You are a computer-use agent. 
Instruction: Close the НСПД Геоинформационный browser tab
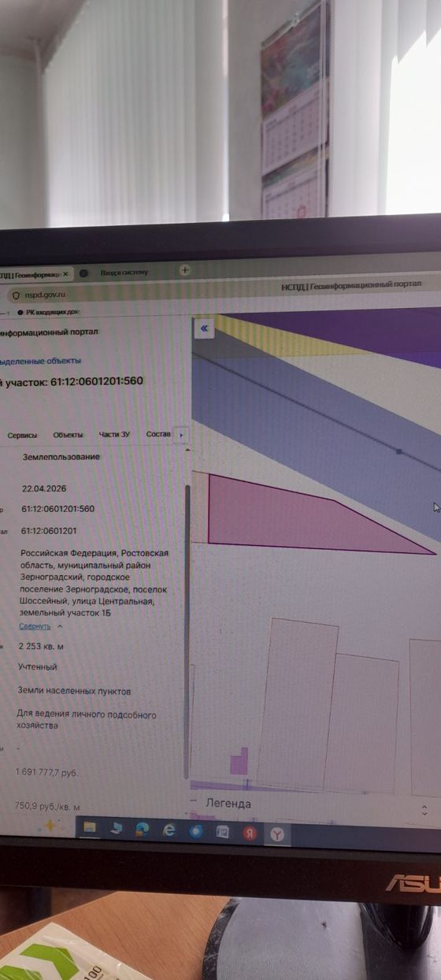click(65, 274)
